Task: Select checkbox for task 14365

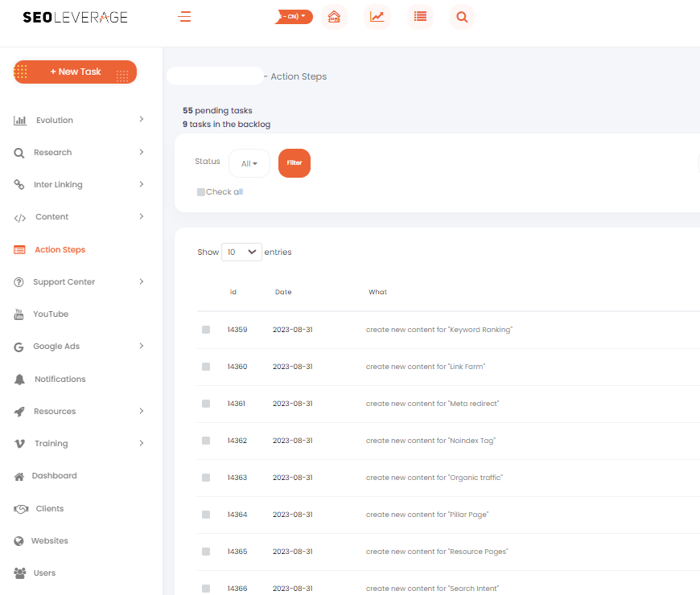Action: (x=206, y=552)
